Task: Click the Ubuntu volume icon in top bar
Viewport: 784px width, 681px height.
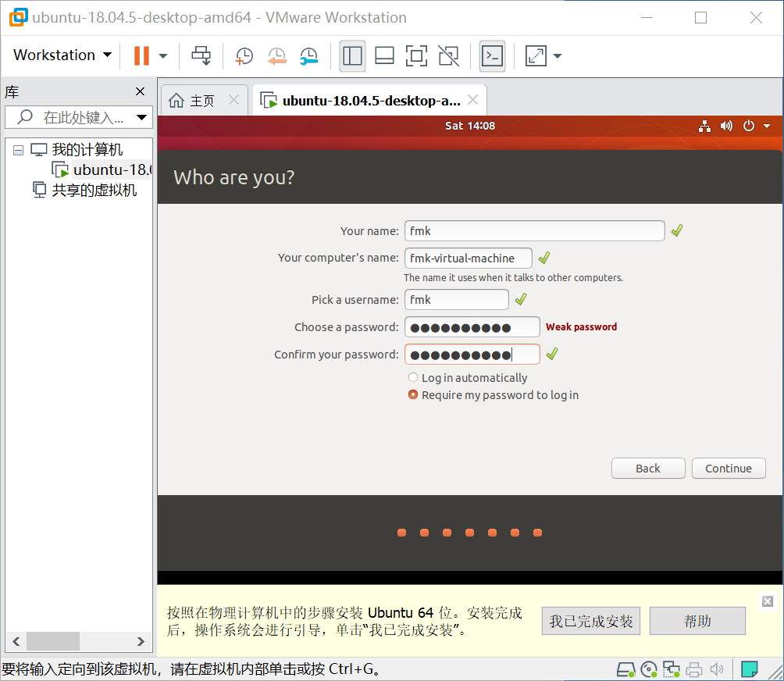Action: (726, 126)
